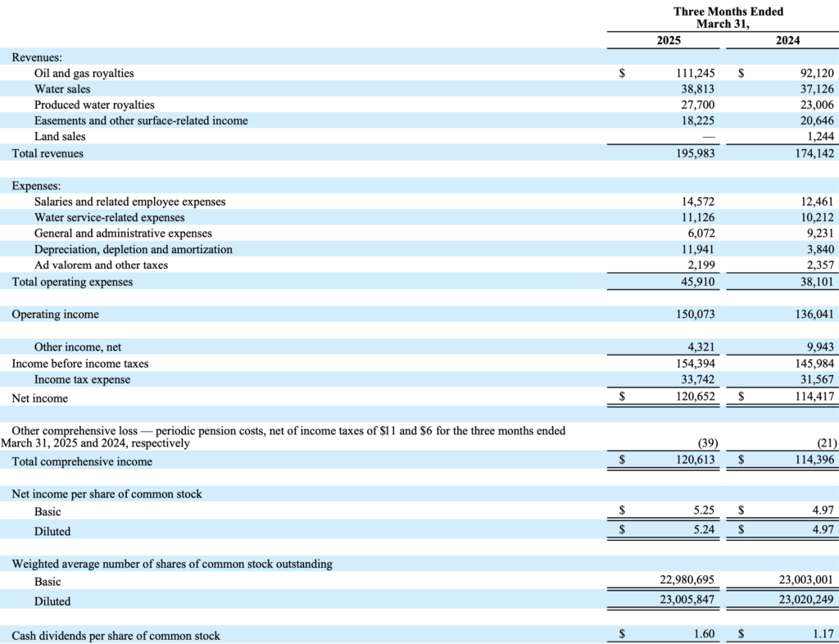The image size is (839, 644).
Task: Click the 2024 column header
Action: point(787,40)
